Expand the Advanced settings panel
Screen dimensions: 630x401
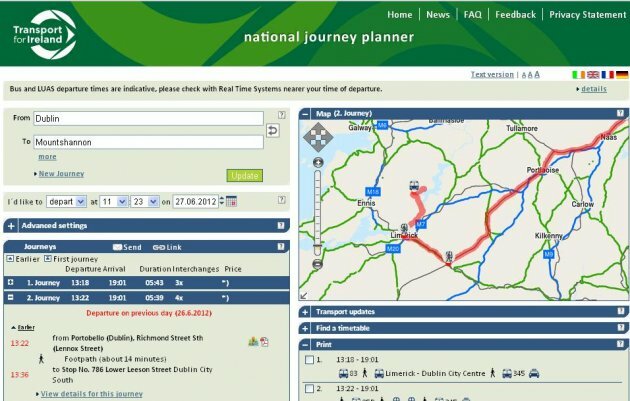pos(11,226)
